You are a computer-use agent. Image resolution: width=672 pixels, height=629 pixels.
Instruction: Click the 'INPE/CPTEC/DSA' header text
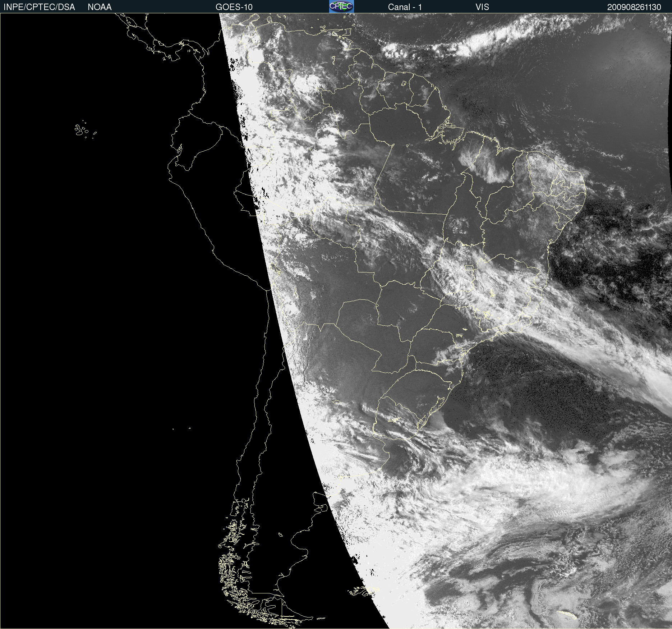(x=39, y=7)
